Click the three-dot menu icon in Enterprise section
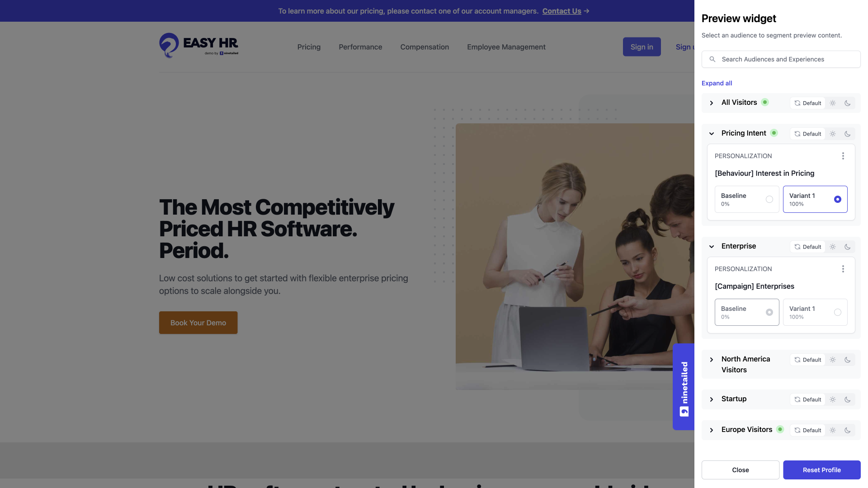 (844, 269)
